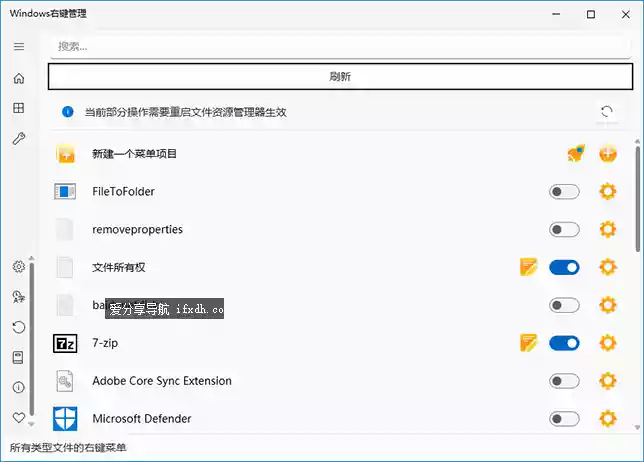Go to the Home sidebar icon
Image resolution: width=644 pixels, height=462 pixels.
coord(19,78)
